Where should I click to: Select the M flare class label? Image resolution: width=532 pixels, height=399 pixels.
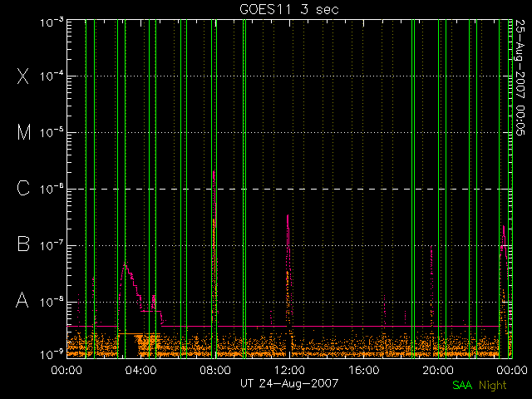[x=24, y=132]
